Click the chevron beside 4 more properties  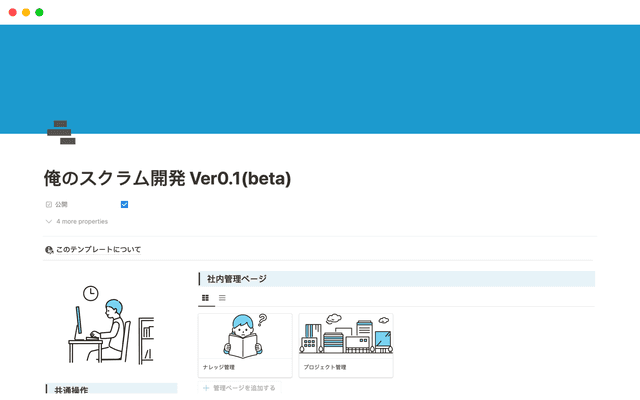pos(49,221)
